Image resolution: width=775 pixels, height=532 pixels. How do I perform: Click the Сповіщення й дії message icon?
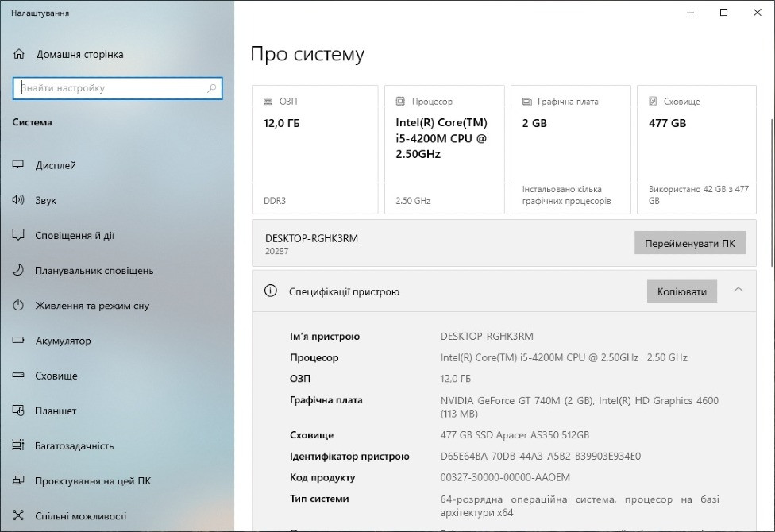[18, 235]
